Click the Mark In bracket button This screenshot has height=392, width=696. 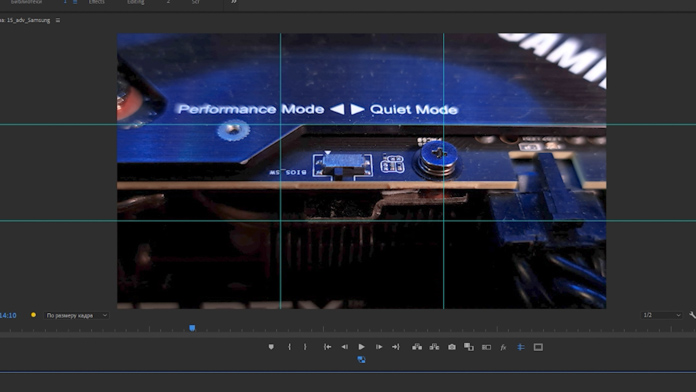(289, 347)
